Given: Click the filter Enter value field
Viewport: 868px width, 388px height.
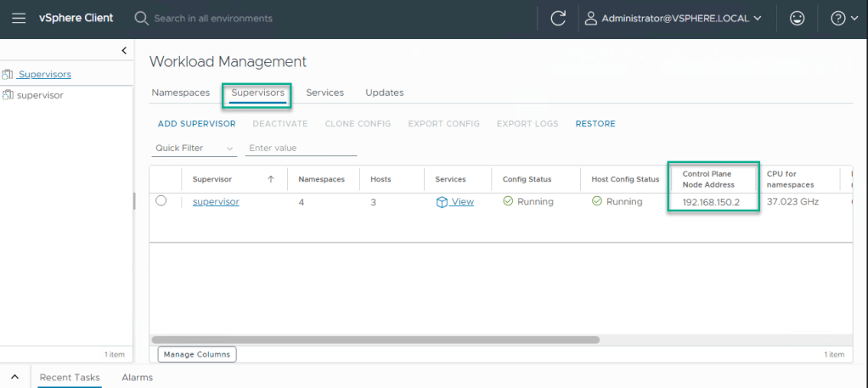Looking at the screenshot, I should [x=302, y=149].
